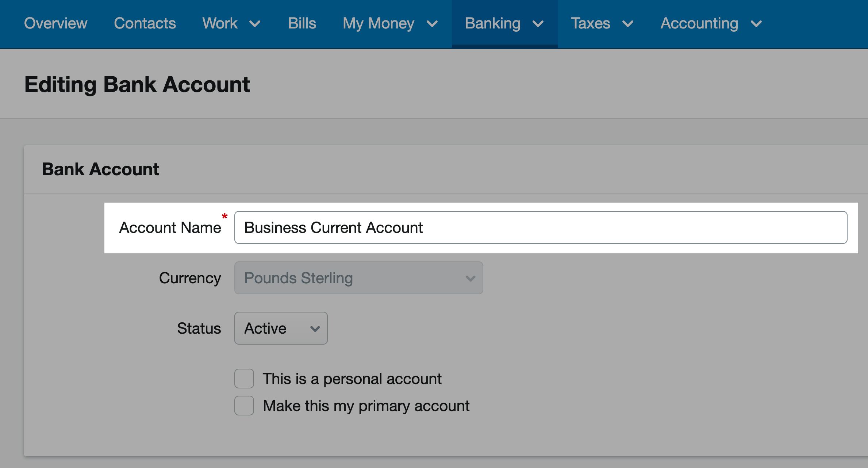868x468 pixels.
Task: Open the Currency dropdown
Action: (358, 278)
